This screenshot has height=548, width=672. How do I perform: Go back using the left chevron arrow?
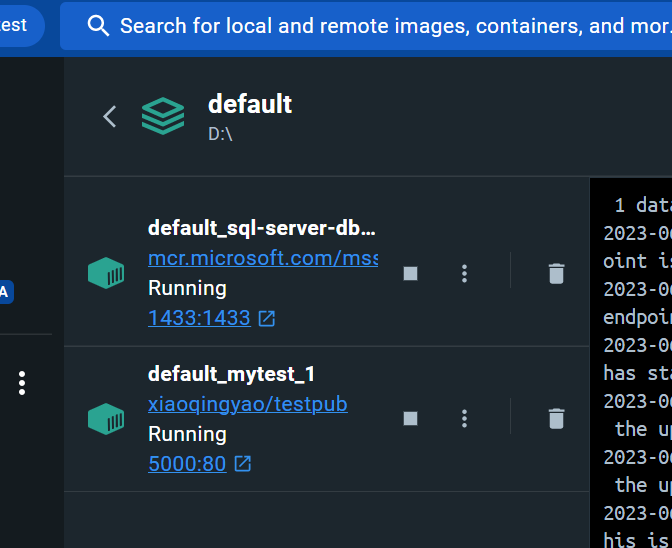[x=110, y=117]
